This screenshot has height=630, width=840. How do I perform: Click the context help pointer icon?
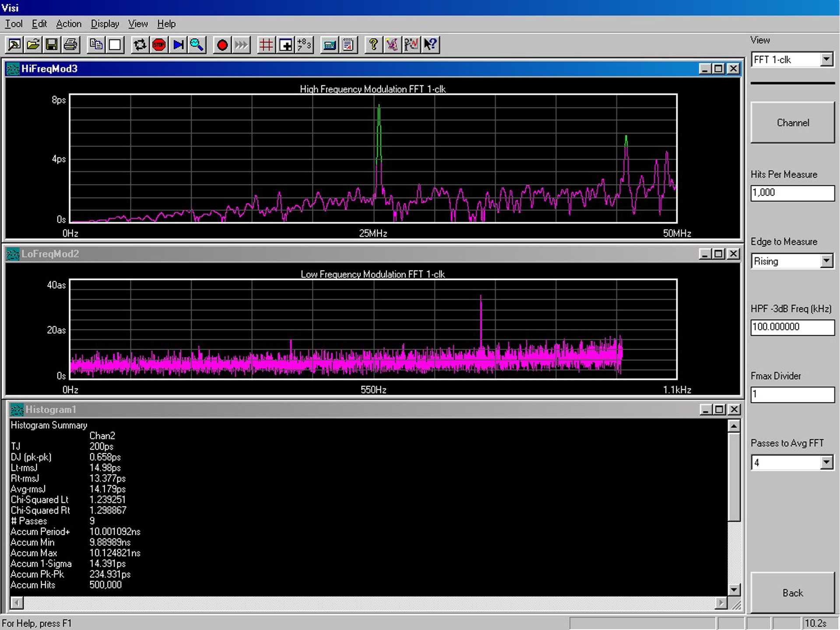(431, 45)
